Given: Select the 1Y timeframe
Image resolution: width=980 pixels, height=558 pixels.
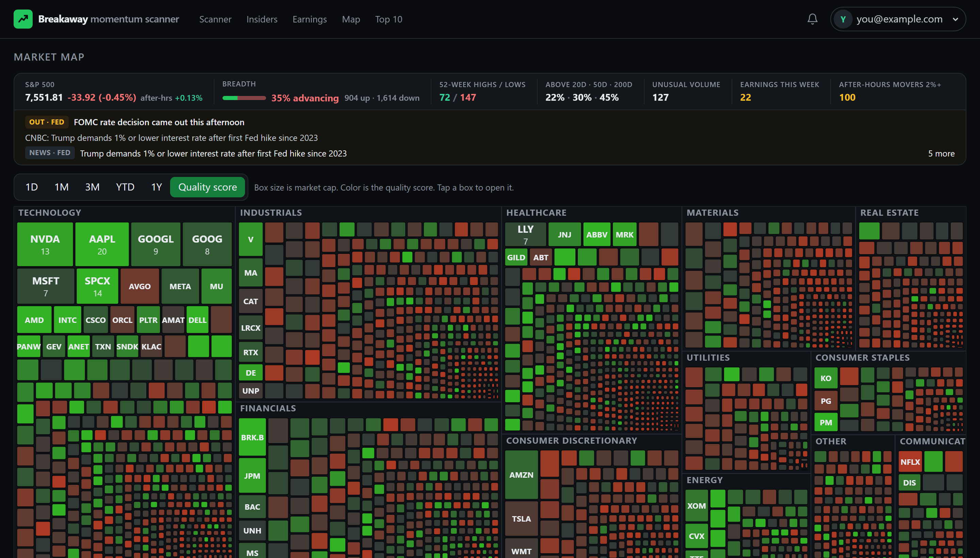Looking at the screenshot, I should point(157,187).
